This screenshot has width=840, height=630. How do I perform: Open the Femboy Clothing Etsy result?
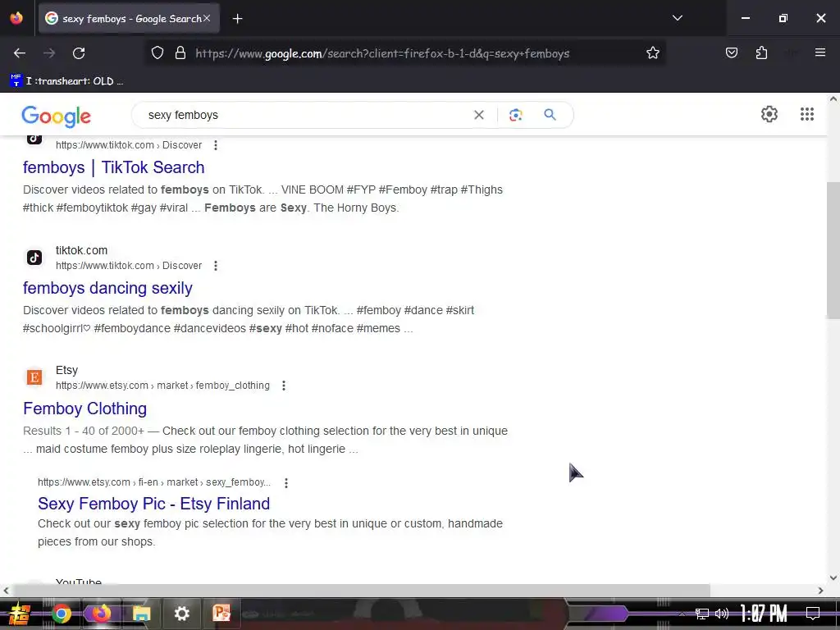tap(85, 409)
